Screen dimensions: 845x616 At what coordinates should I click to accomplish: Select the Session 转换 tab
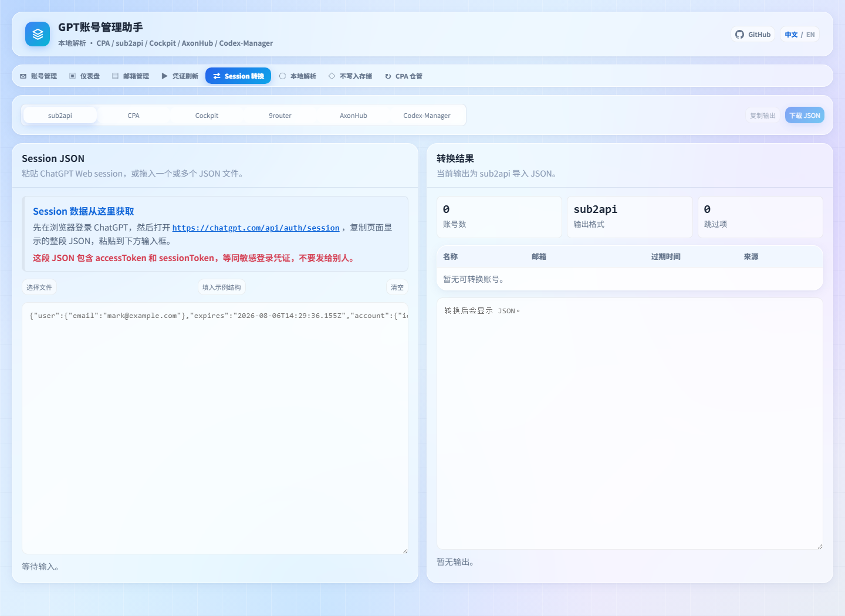[238, 76]
